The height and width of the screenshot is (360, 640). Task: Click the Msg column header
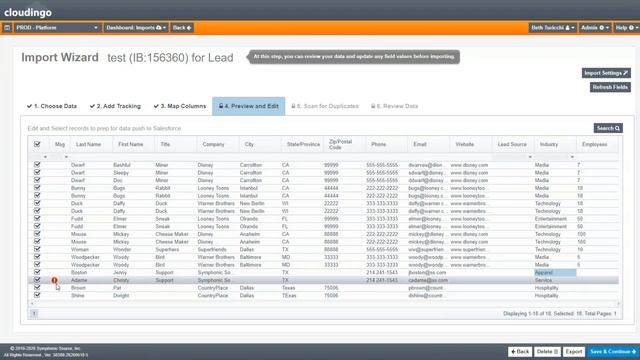pos(60,144)
